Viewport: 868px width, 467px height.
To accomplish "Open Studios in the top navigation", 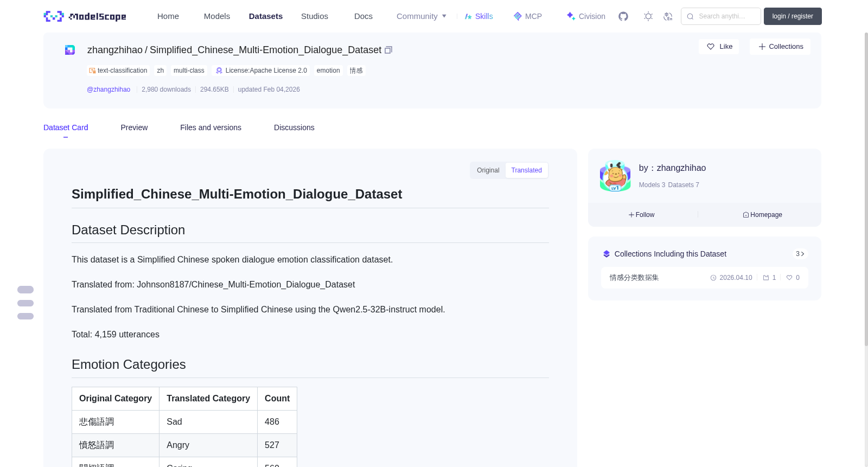I will pyautogui.click(x=315, y=16).
